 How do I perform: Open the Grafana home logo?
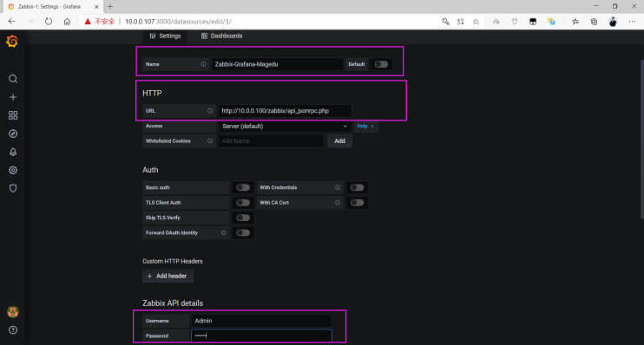(x=12, y=42)
